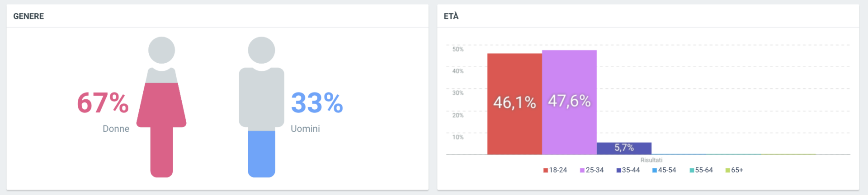Toggle the 65+ legend text
Screen dimensions: 868x195
tap(737, 170)
